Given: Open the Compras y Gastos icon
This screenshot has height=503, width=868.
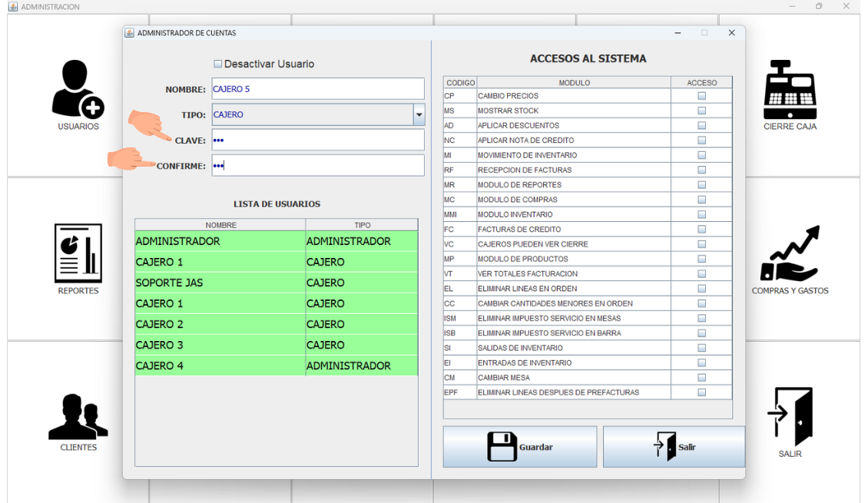Looking at the screenshot, I should pyautogui.click(x=790, y=254).
